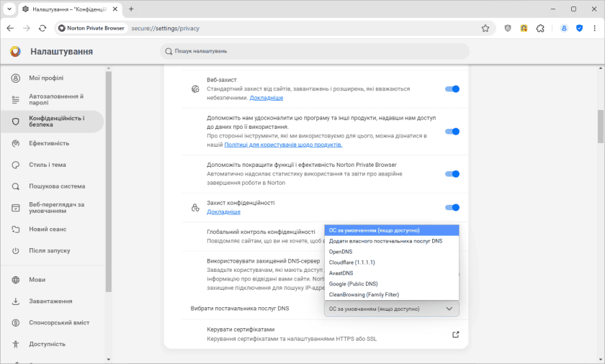Click the Пошук налаштувань search field
Image resolution: width=605 pixels, height=364 pixels.
tap(315, 51)
